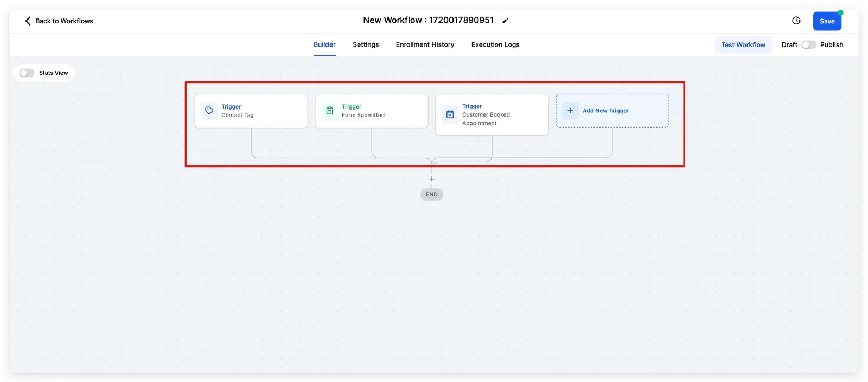Click the Draft label
This screenshot has height=382, width=868.
[x=789, y=45]
